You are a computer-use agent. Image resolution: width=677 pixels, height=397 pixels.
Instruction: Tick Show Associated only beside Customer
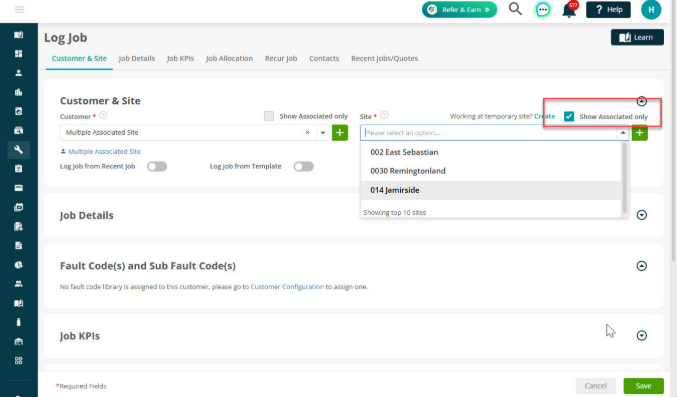[269, 116]
